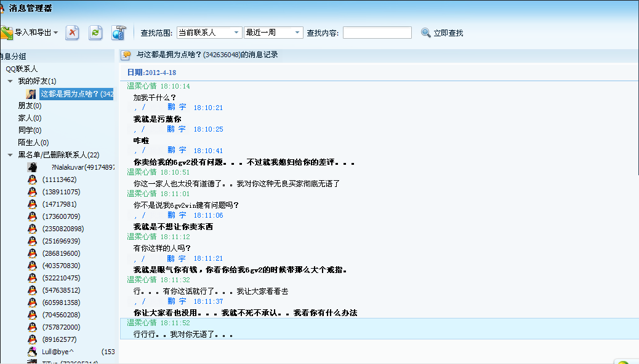639x364 pixels.
Task: Select the message 我就是不想让你卖东西
Action: point(173,227)
